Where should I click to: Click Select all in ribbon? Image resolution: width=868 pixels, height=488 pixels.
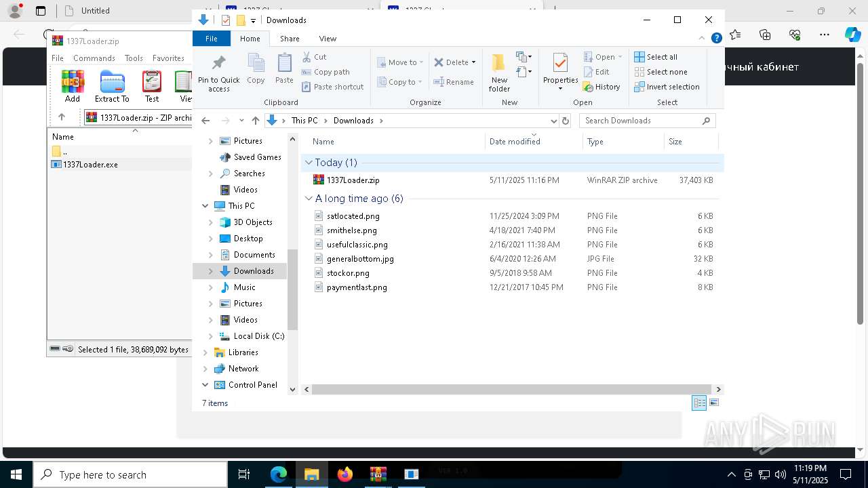point(656,57)
